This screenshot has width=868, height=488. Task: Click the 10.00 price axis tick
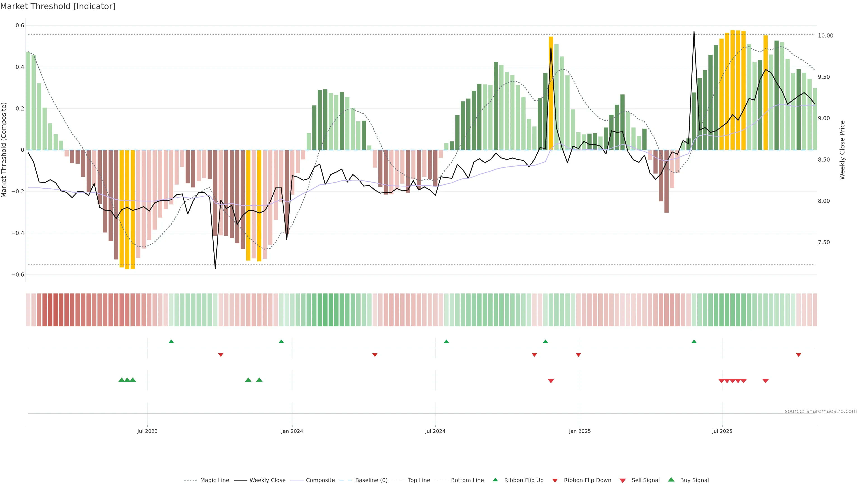coord(826,36)
